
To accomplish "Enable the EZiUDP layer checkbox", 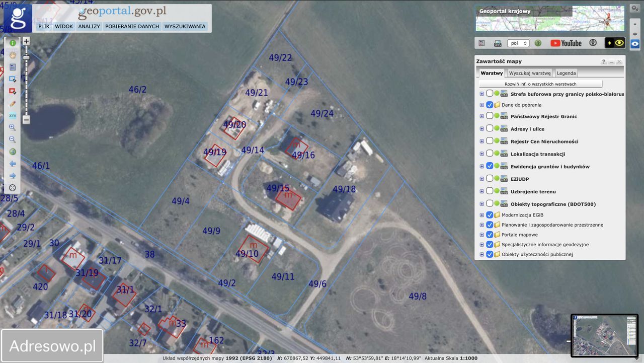I will (490, 179).
